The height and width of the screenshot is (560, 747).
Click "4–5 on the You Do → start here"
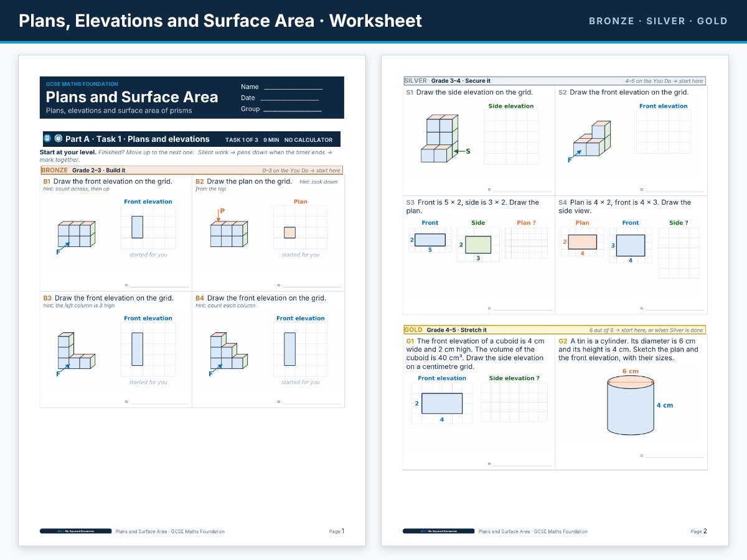(x=664, y=81)
